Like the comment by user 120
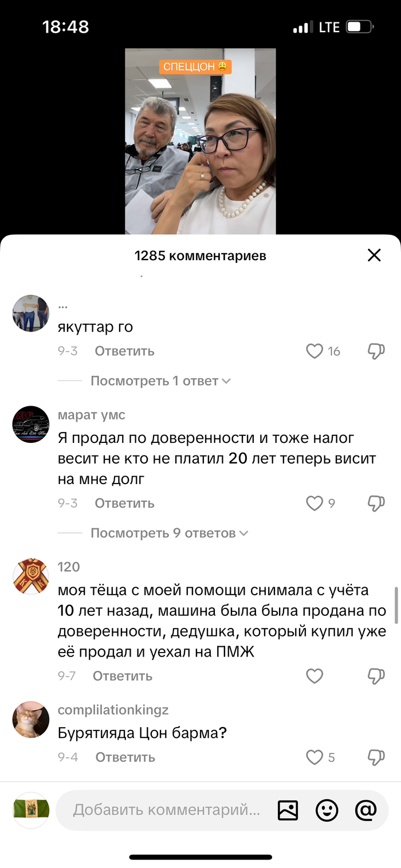 click(314, 676)
